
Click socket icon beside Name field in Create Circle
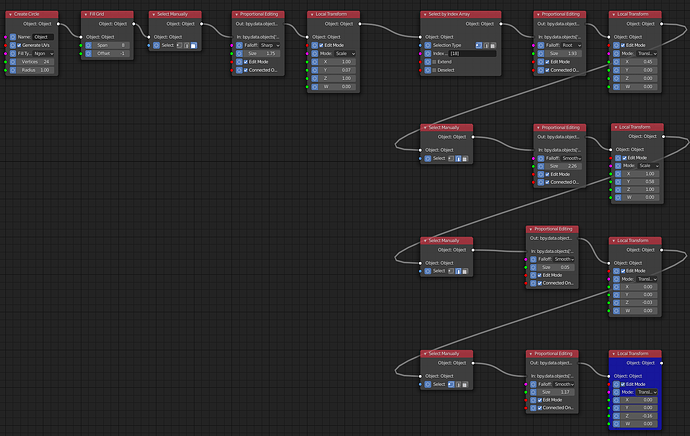[x=13, y=37]
